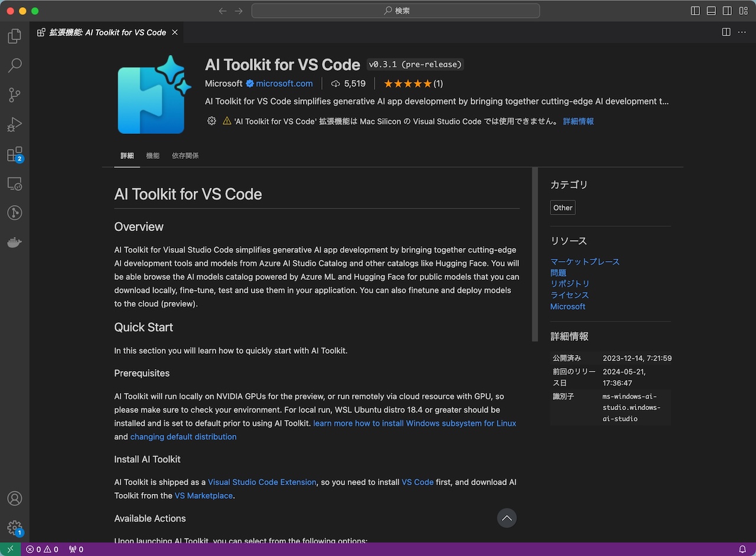Toggle the primary side bar layout icon

pyautogui.click(x=695, y=11)
